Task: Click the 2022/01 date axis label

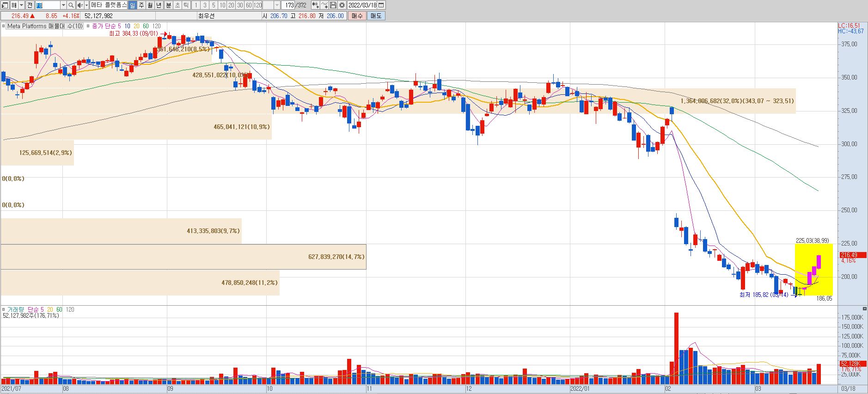Action: (580, 389)
